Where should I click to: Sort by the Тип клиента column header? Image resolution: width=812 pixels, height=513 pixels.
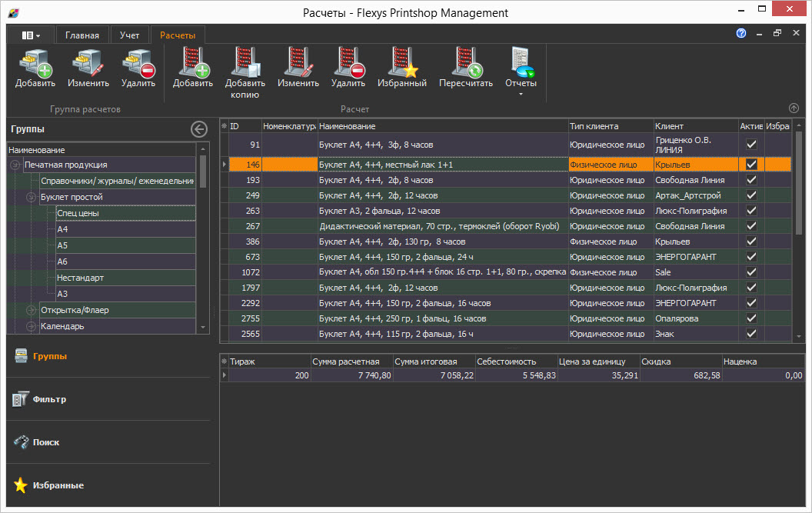coord(611,126)
